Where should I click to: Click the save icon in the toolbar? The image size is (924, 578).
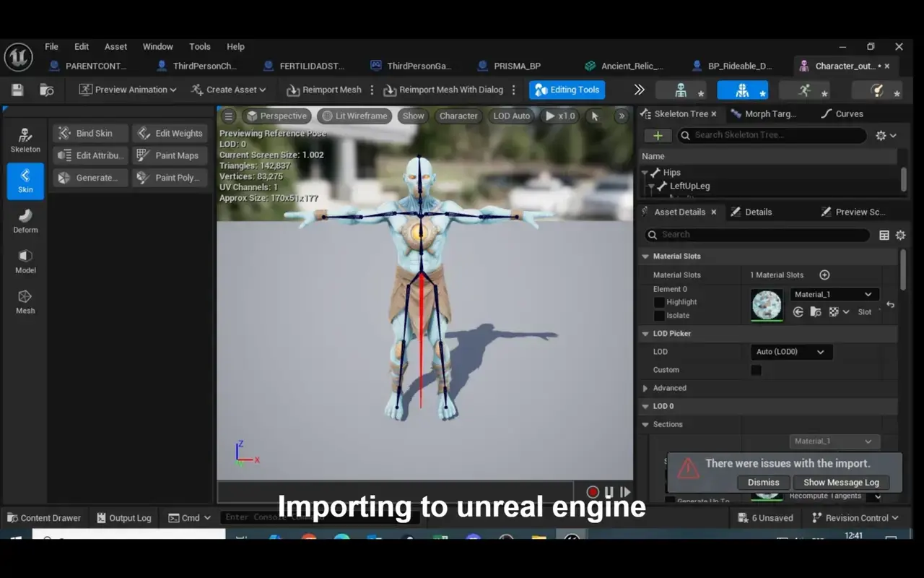[15, 89]
